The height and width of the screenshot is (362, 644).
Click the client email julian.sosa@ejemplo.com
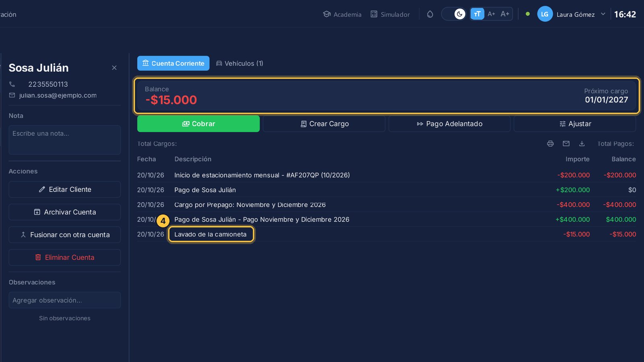pos(58,95)
